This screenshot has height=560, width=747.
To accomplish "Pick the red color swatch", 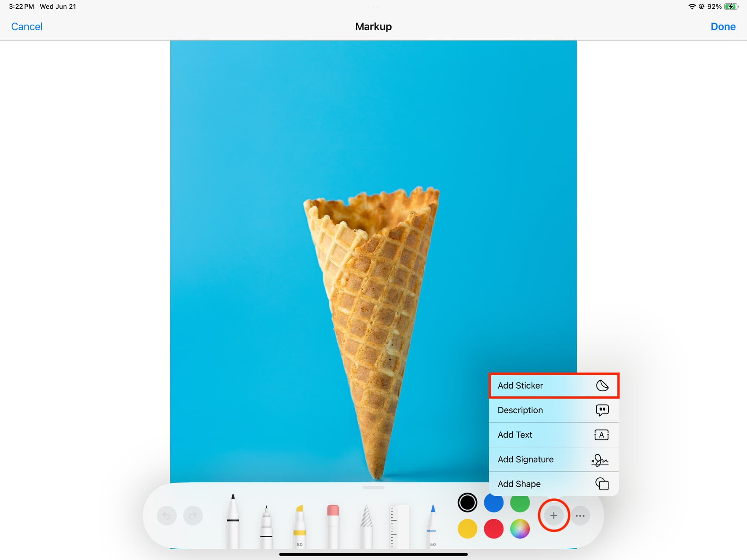I will (x=494, y=529).
